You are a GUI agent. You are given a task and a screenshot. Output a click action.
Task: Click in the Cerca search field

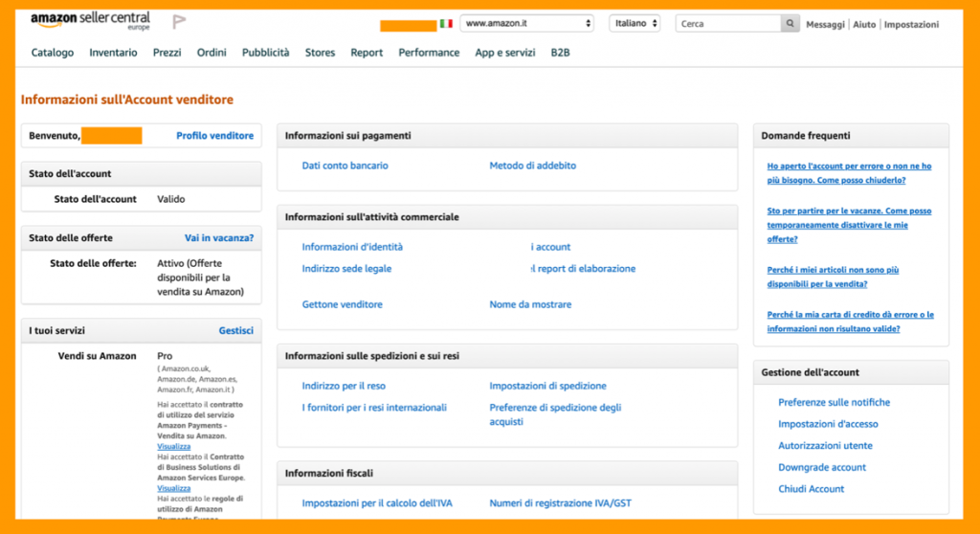tap(728, 24)
